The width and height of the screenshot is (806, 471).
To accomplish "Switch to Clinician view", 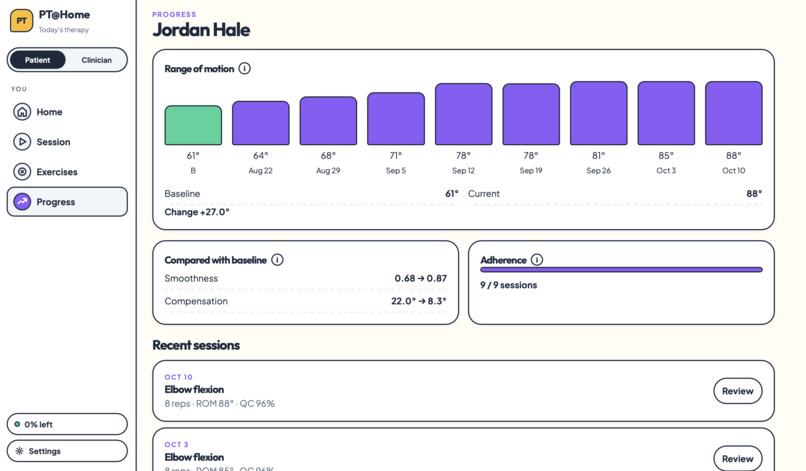I will pos(96,60).
